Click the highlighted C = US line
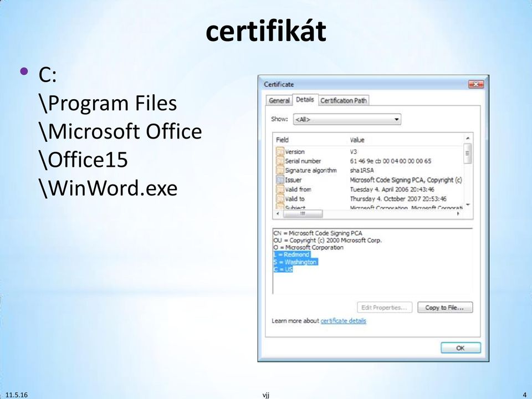The image size is (532, 399). [x=283, y=269]
